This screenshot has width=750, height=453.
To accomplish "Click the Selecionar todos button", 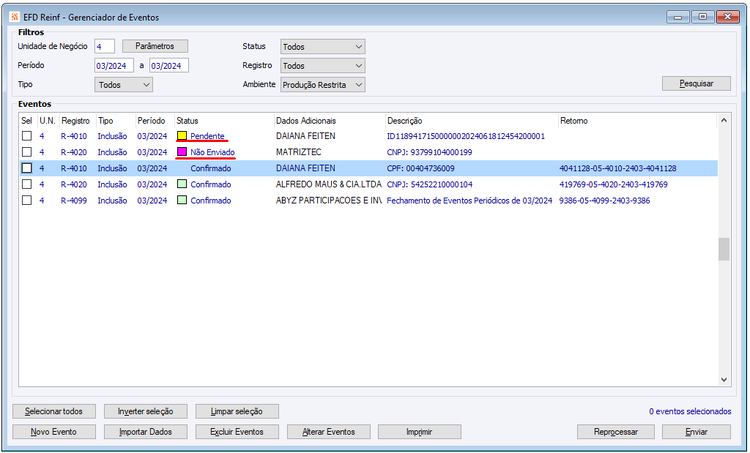I will [x=54, y=411].
